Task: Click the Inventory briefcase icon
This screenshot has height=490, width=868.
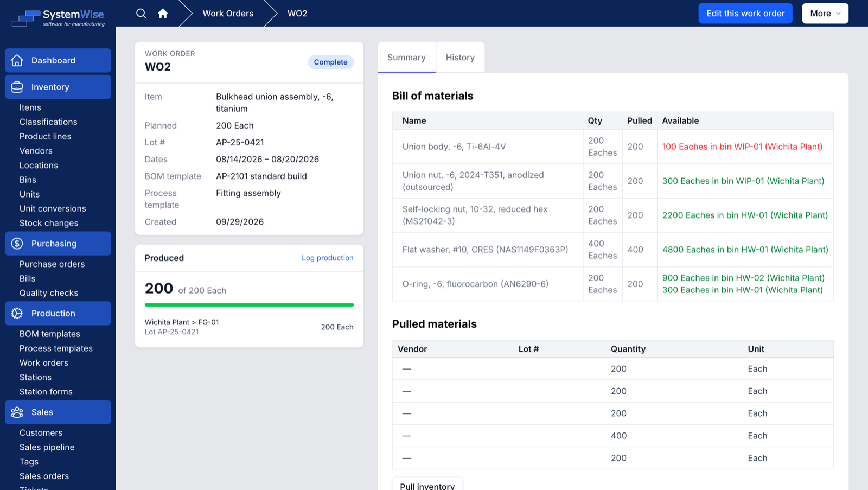Action: 17,87
